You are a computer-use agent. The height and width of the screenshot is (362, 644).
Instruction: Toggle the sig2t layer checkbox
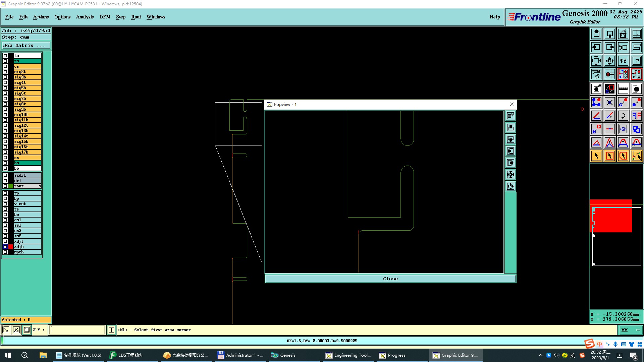5,72
